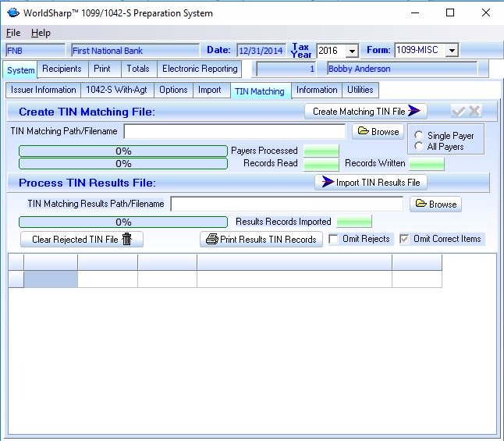Click Import TIN Results File button
Image resolution: width=504 pixels, height=441 pixels.
371,182
